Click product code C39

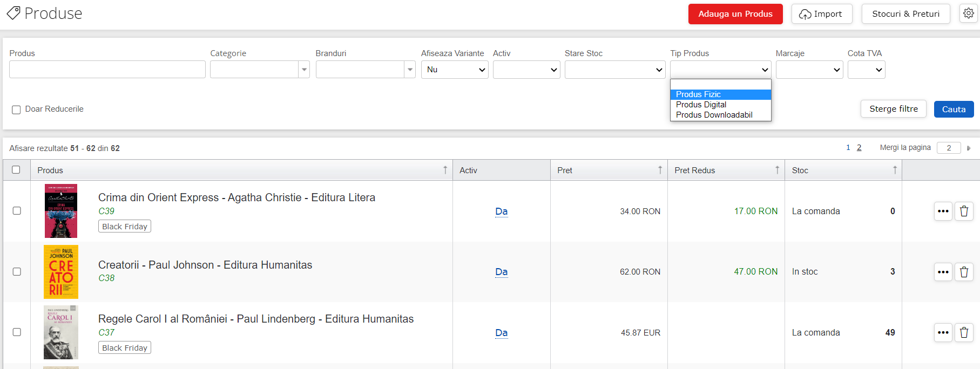coord(106,211)
